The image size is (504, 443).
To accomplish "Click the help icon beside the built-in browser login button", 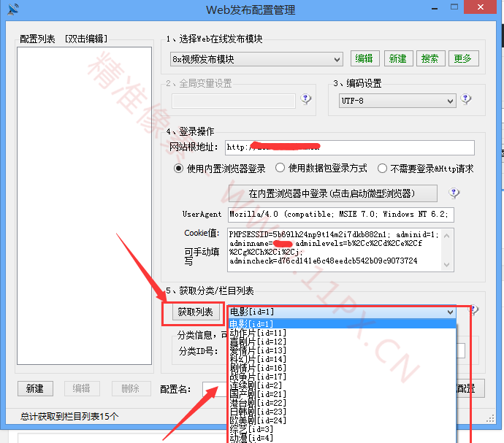I will point(454,193).
